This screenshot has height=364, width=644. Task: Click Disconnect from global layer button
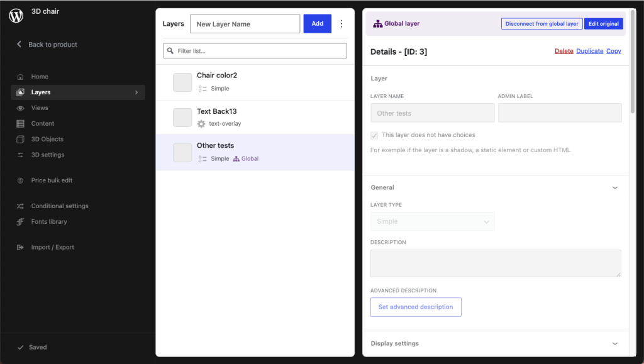541,24
